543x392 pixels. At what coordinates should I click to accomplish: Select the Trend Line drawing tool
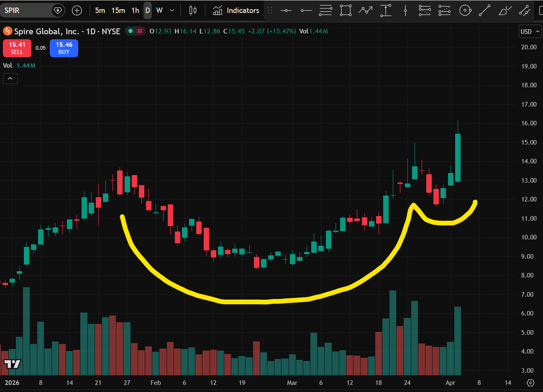485,10
